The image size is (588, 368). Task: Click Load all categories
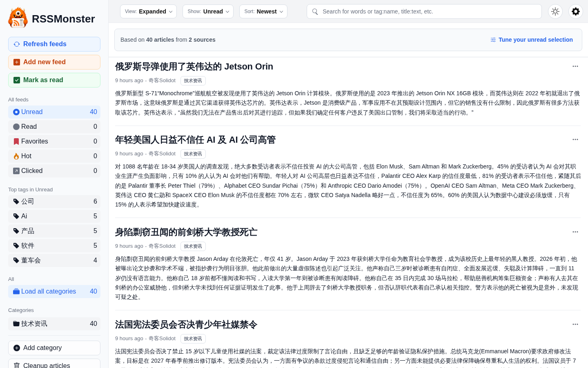click(54, 292)
